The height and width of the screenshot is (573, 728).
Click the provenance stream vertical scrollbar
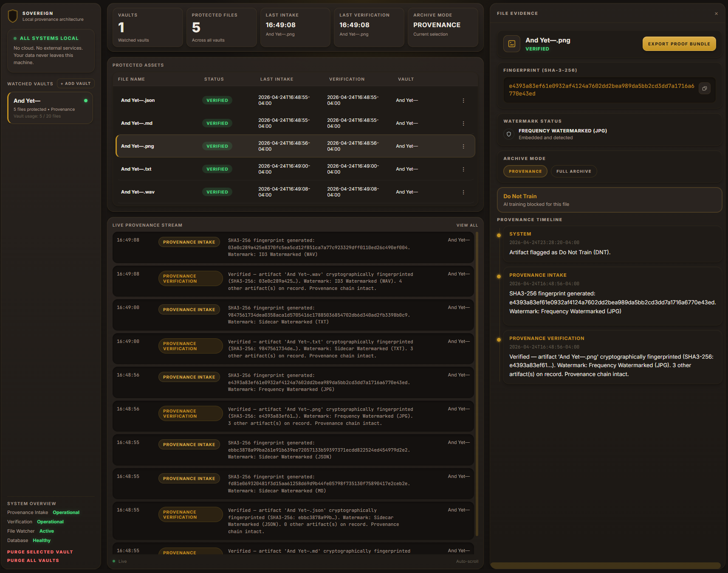tap(477, 384)
